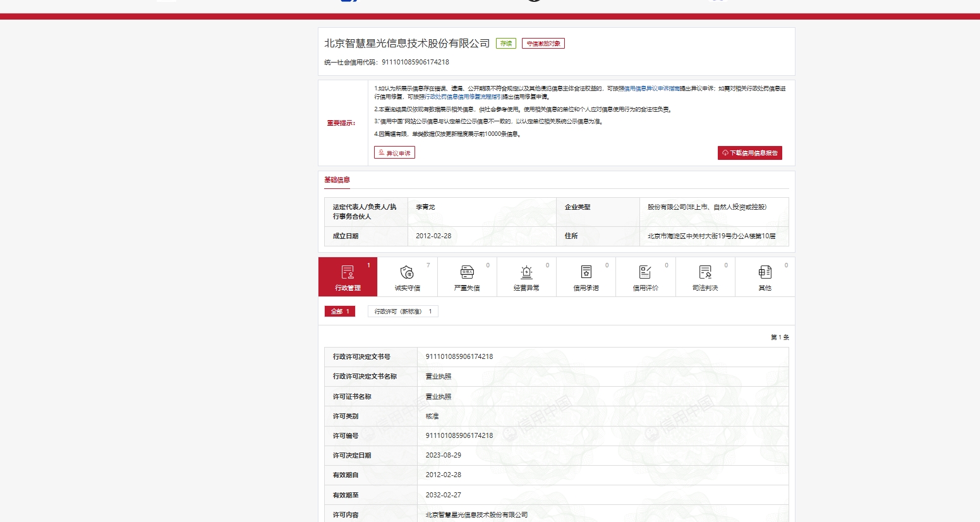Show the 信用评价 tab
Viewport: 980px width, 522px height.
tap(646, 277)
